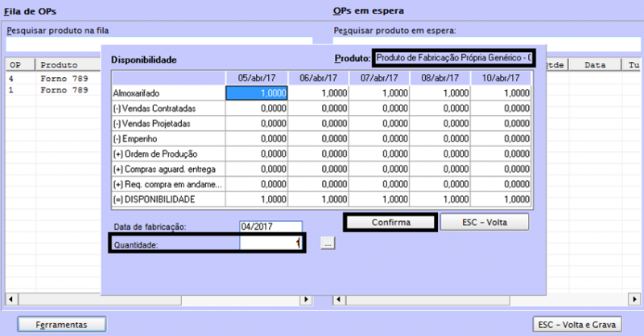The height and width of the screenshot is (336, 644).
Task: Open the Ferramentas menu button
Action: pyautogui.click(x=62, y=325)
